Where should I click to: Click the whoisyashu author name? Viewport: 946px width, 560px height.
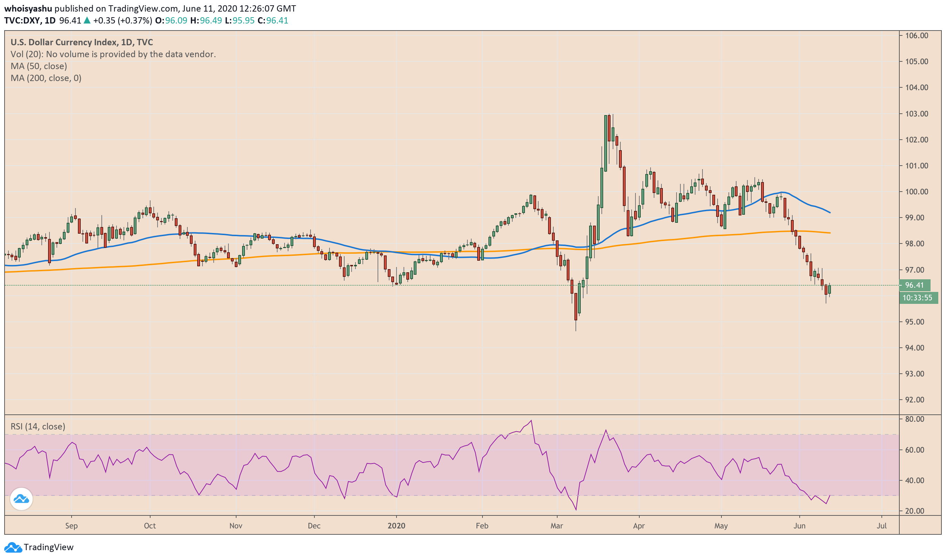(x=28, y=8)
